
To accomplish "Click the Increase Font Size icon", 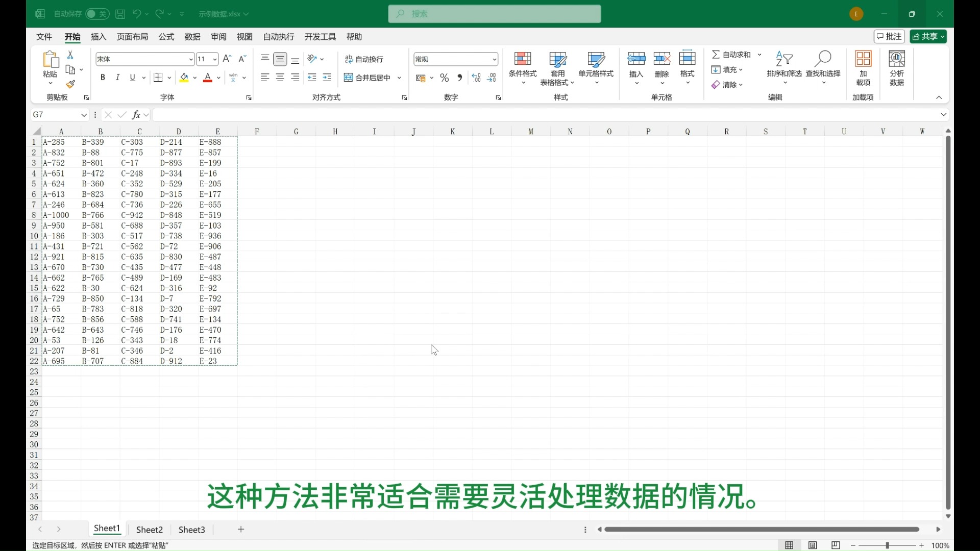I will pyautogui.click(x=227, y=59).
